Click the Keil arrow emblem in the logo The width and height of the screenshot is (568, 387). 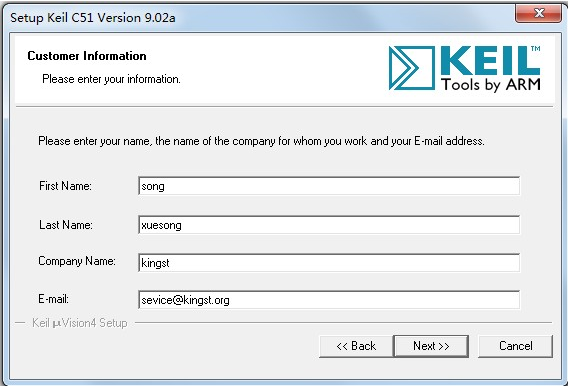point(412,68)
